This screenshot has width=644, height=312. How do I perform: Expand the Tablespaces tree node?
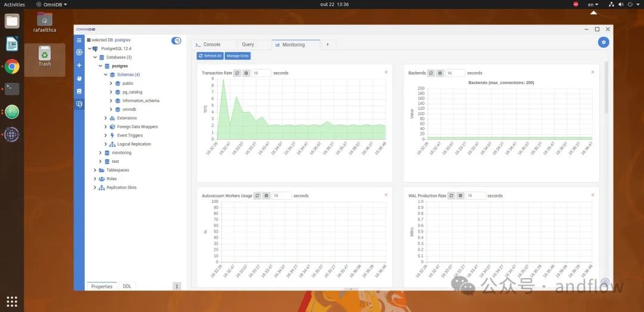coord(95,170)
